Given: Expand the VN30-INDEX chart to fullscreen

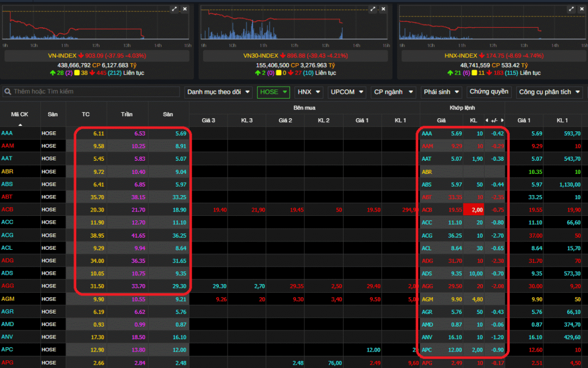Looking at the screenshot, I should (x=373, y=9).
